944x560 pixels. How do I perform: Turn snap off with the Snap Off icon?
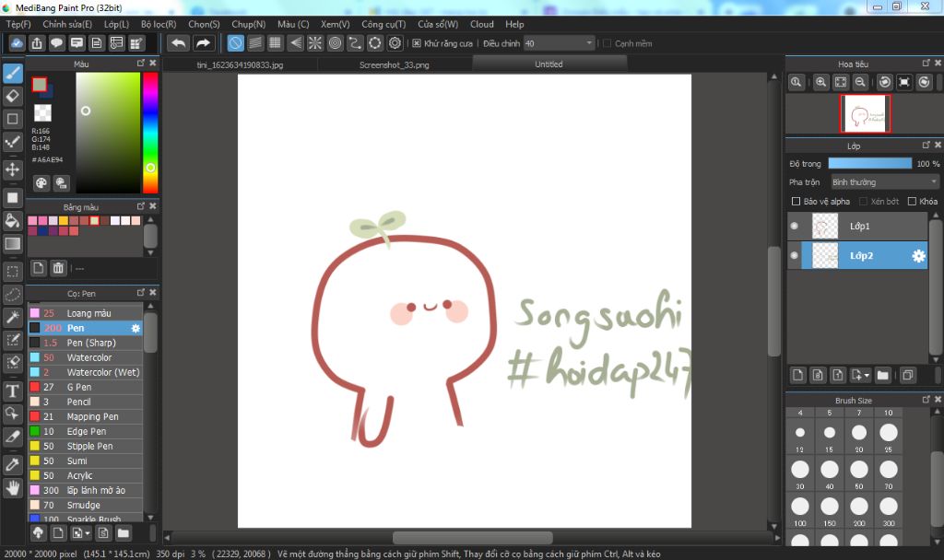[x=235, y=43]
